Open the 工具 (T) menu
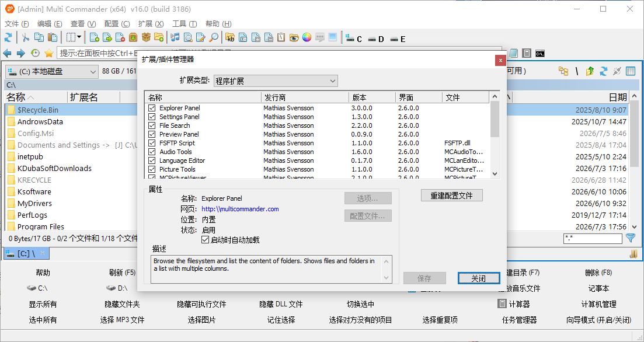Viewport: 644px width, 342px height. pos(185,24)
